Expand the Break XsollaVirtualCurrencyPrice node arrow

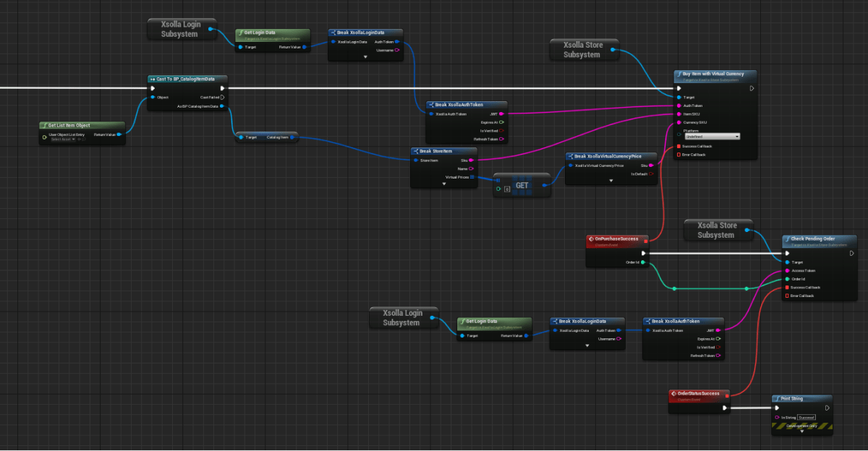(x=611, y=181)
